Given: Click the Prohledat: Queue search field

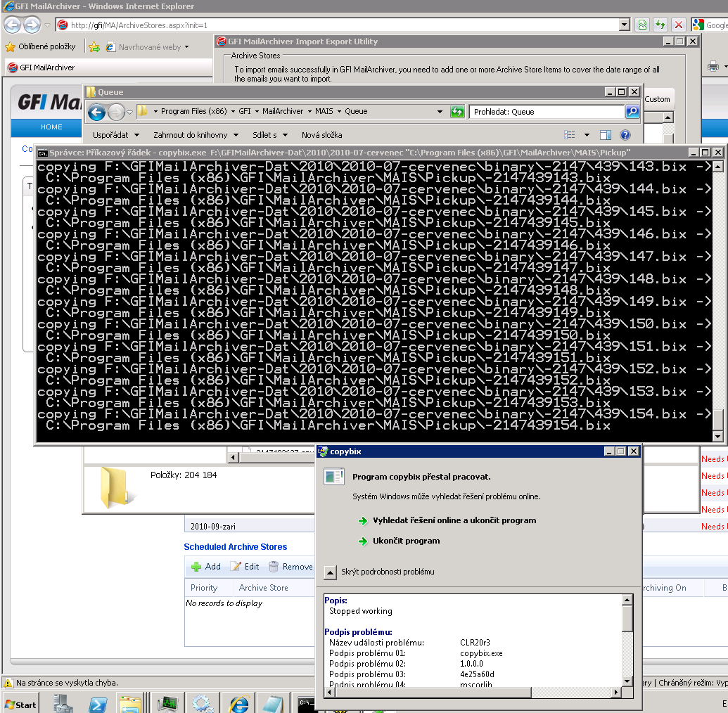Looking at the screenshot, I should point(547,112).
